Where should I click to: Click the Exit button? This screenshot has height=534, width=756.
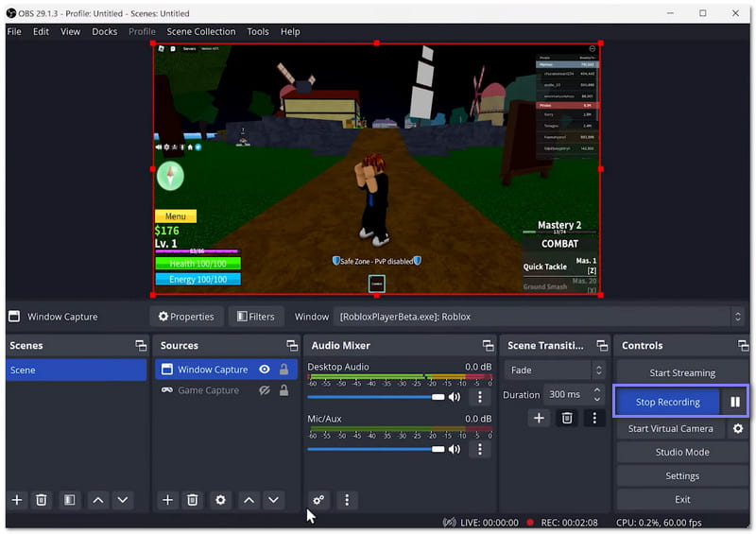682,499
